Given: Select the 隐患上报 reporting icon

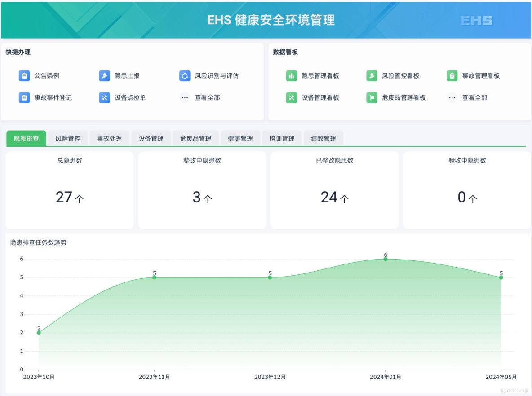Looking at the screenshot, I should [x=104, y=75].
